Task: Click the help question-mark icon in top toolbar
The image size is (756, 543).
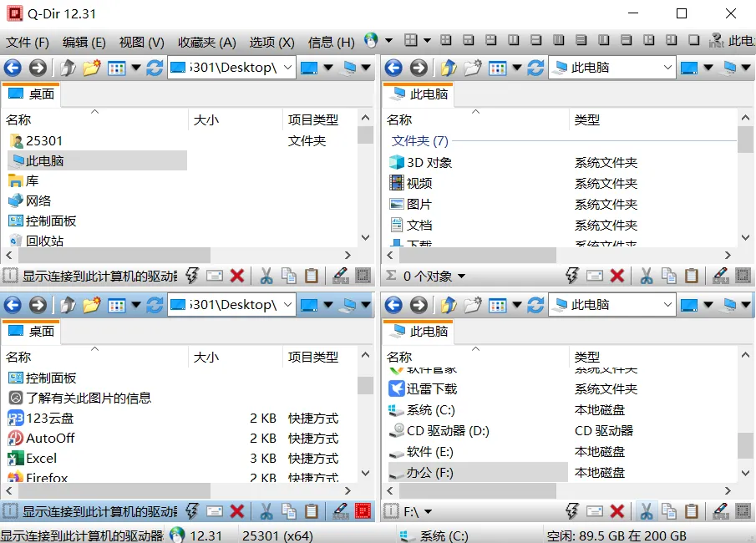Action: (717, 40)
